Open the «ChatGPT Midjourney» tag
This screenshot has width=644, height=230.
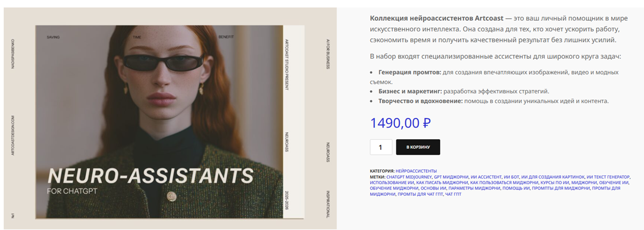[x=409, y=177]
